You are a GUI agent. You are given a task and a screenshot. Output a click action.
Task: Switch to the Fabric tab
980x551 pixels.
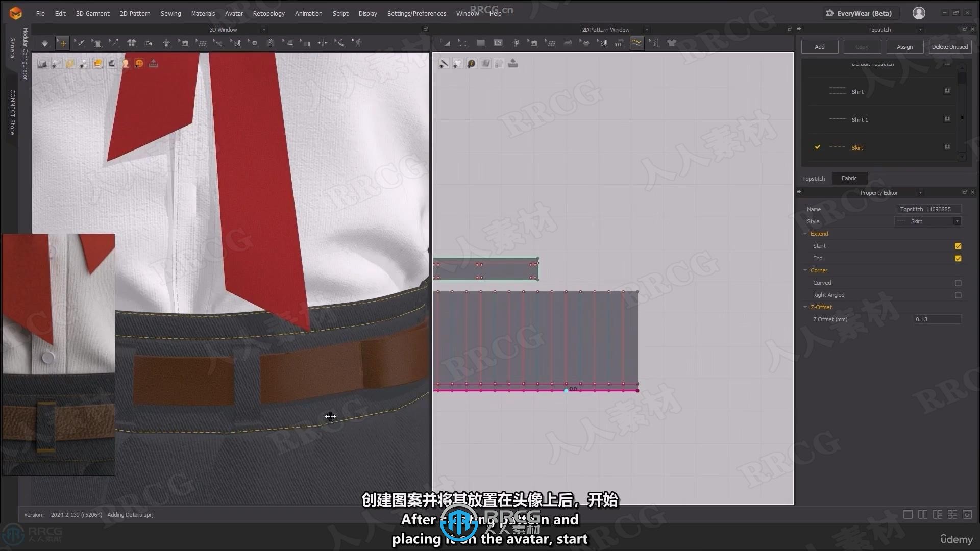(x=849, y=178)
